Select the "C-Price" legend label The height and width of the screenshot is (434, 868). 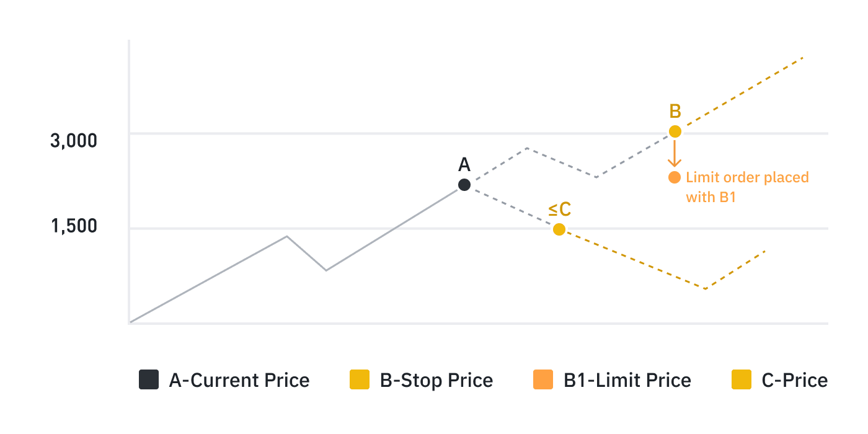pyautogui.click(x=794, y=380)
